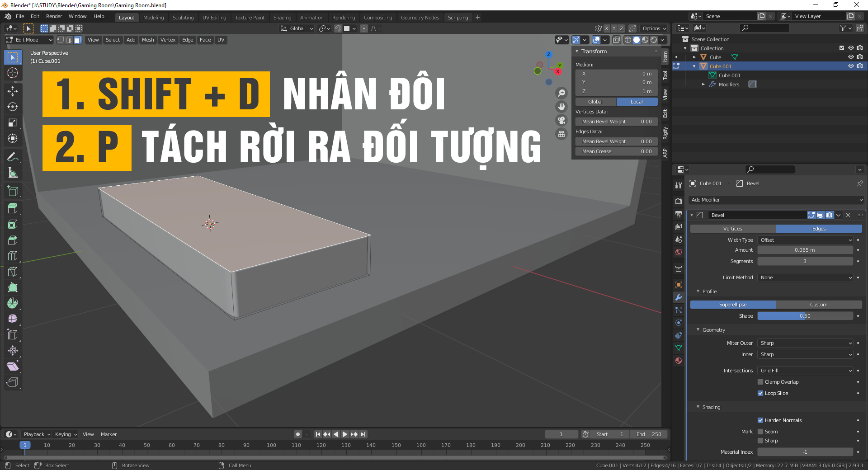Click the Segments value slider
Viewport: 868px width, 470px height.
click(x=806, y=261)
